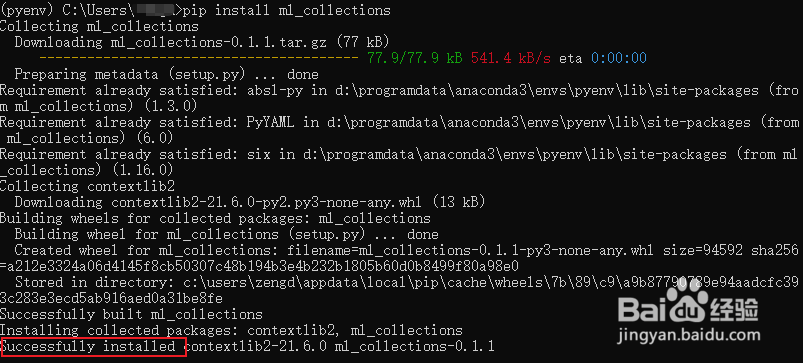The height and width of the screenshot is (363, 804).
Task: Click the '(pyenv)' environment prompt prefix
Action: [x=27, y=10]
